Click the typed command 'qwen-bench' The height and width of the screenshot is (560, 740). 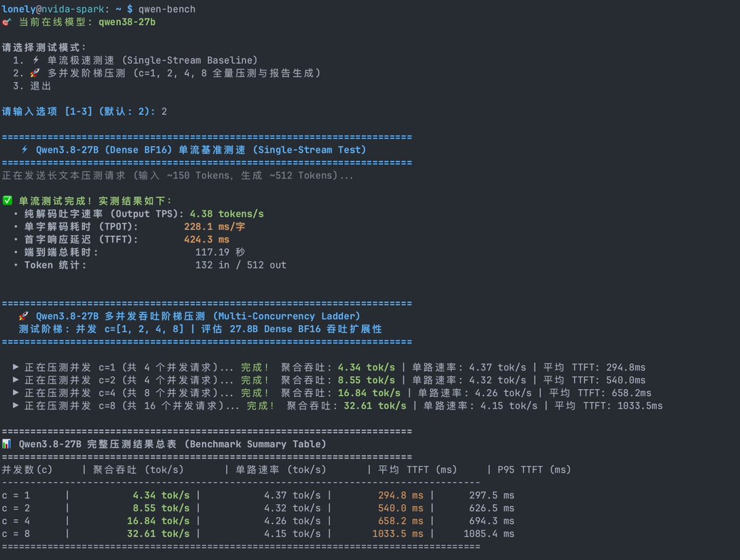point(168,9)
